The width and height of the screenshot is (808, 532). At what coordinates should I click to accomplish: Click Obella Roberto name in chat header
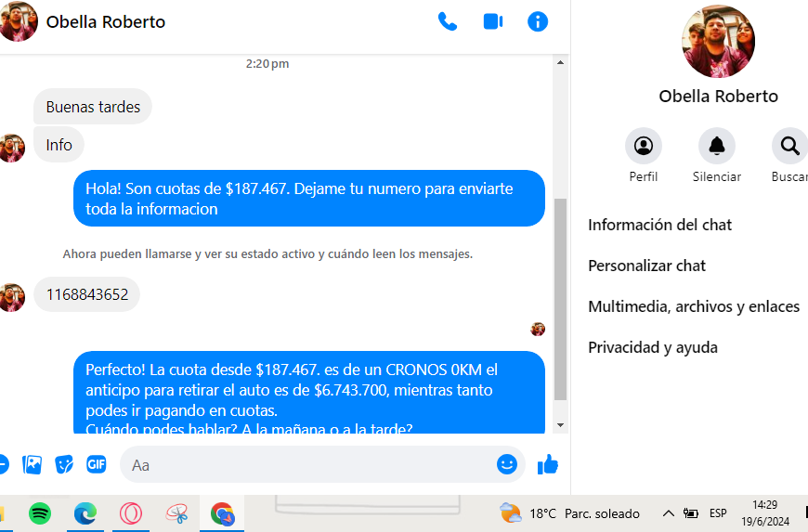point(106,22)
